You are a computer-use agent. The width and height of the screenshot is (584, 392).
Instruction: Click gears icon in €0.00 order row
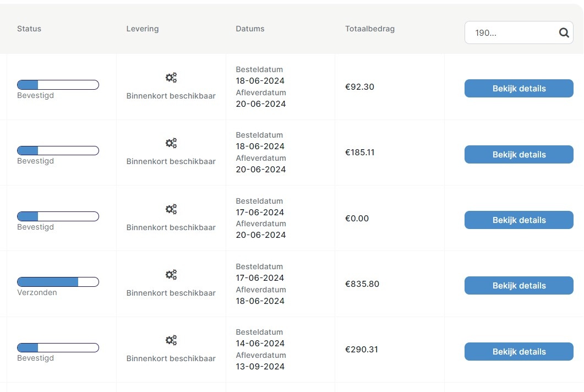[x=171, y=209]
